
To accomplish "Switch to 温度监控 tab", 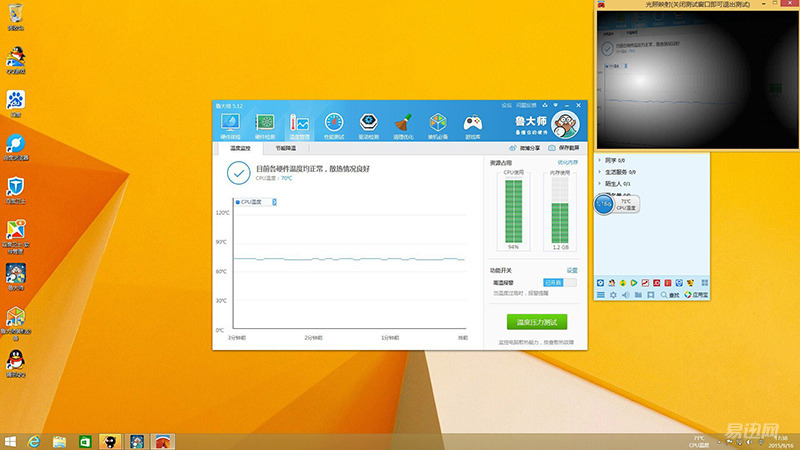I will point(240,148).
